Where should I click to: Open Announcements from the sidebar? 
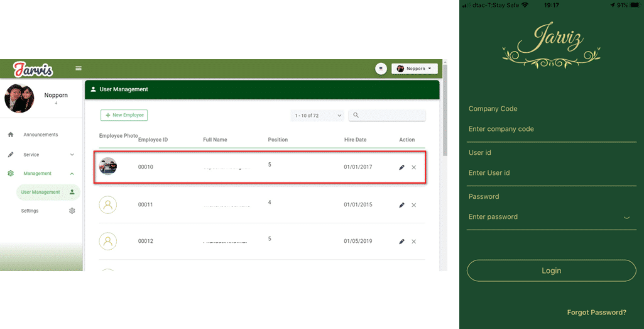click(40, 135)
